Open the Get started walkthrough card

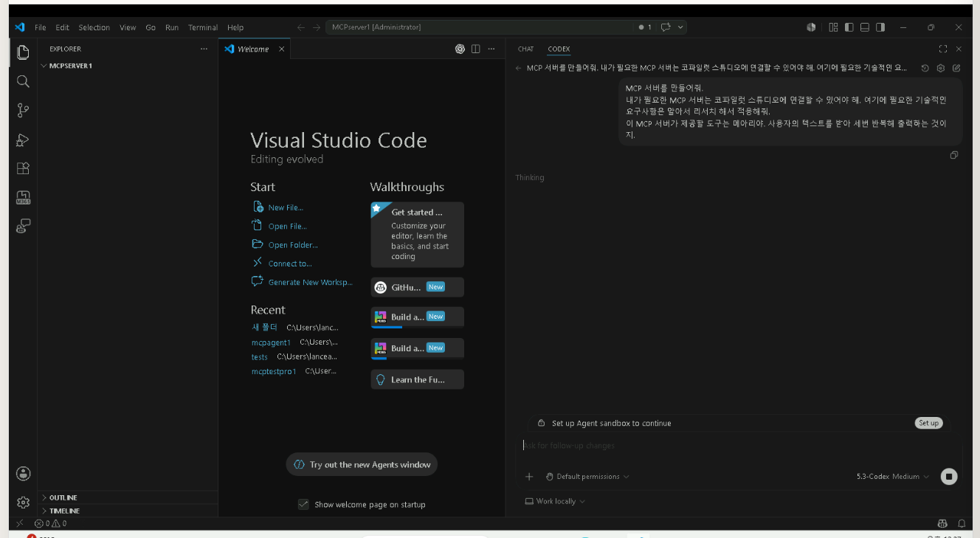(x=417, y=235)
